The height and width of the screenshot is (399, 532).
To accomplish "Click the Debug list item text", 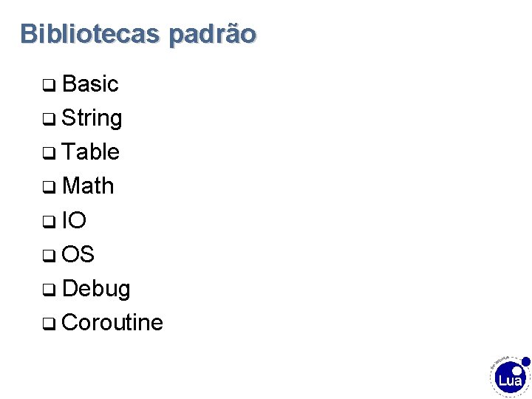I will point(96,288).
